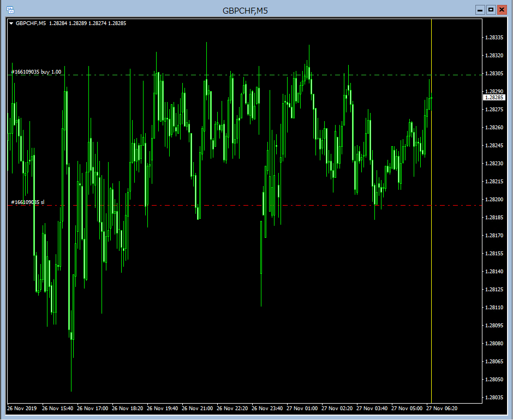513x420 pixels.
Task: Minimize the GBPCHF,M5 chart window
Action: 480,10
